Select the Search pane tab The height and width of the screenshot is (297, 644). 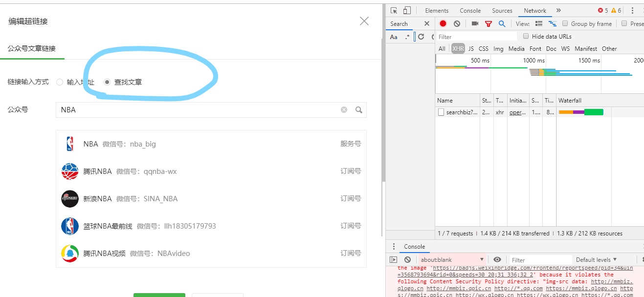[399, 24]
